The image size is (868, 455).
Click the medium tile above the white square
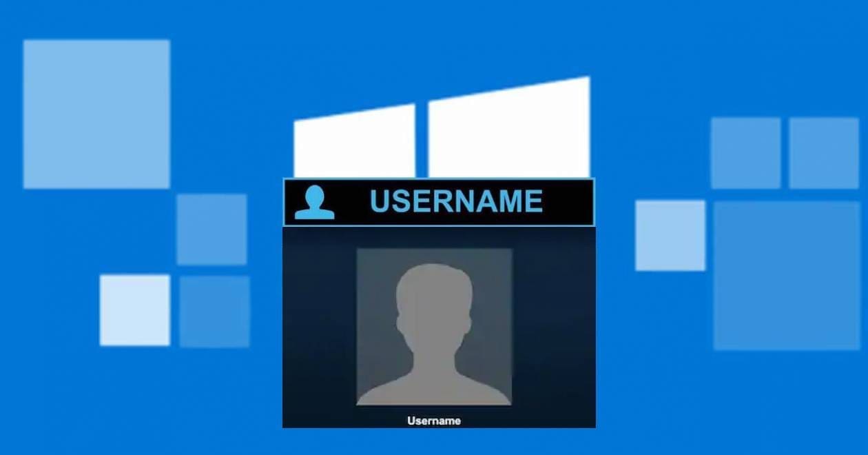(x=211, y=230)
